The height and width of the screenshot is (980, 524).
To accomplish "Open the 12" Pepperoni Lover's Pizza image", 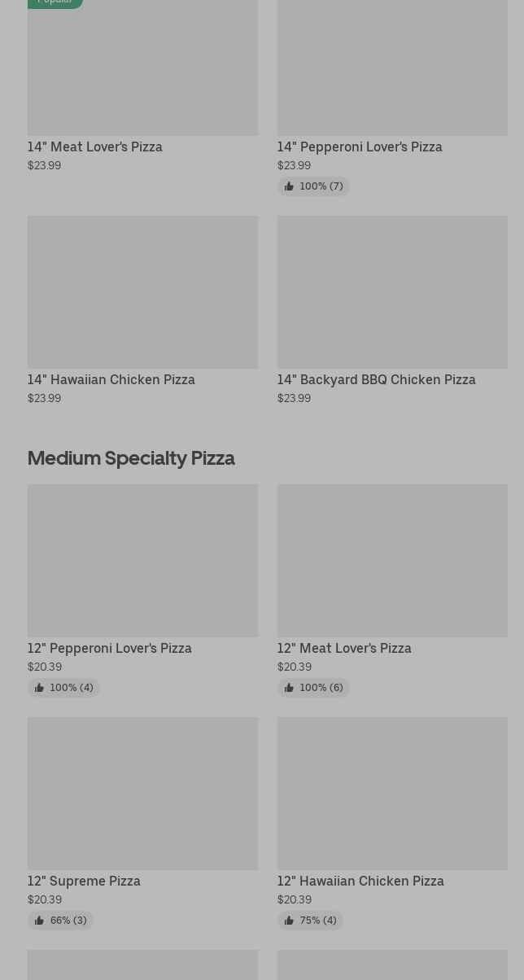I will click(x=142, y=560).
